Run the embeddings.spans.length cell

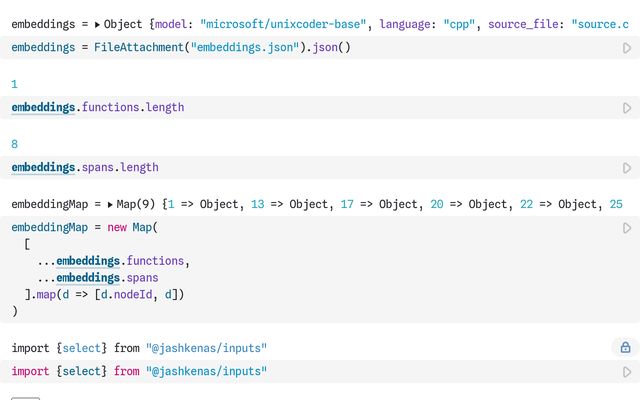pos(627,168)
